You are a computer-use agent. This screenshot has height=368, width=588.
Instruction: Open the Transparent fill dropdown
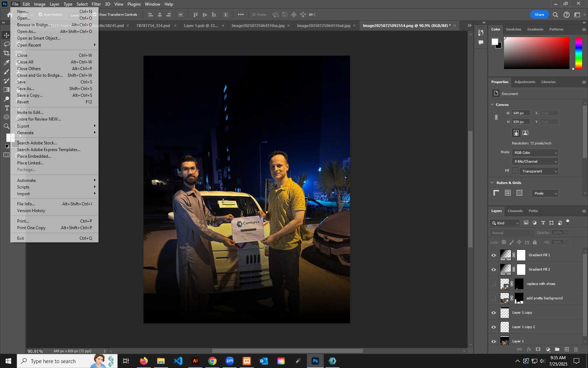tap(539, 171)
